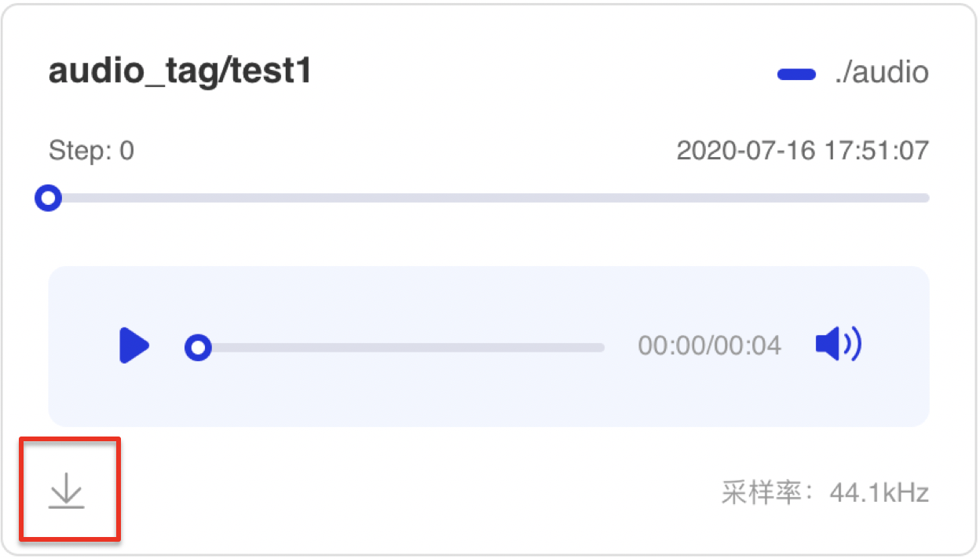Download the audio with the arrow icon
Screen dimensions: 980x559
67,491
